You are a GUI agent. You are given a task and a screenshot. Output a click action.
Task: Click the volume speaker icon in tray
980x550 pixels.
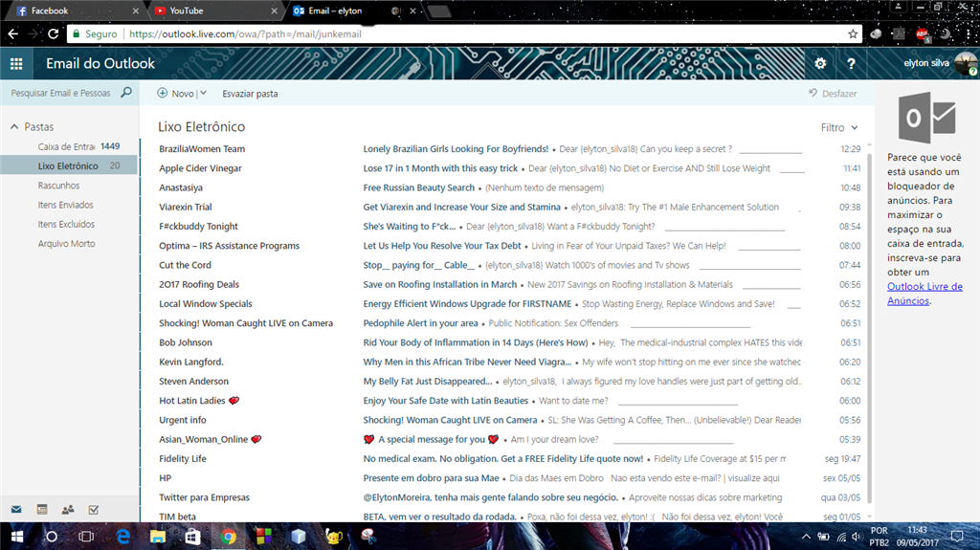(x=857, y=537)
